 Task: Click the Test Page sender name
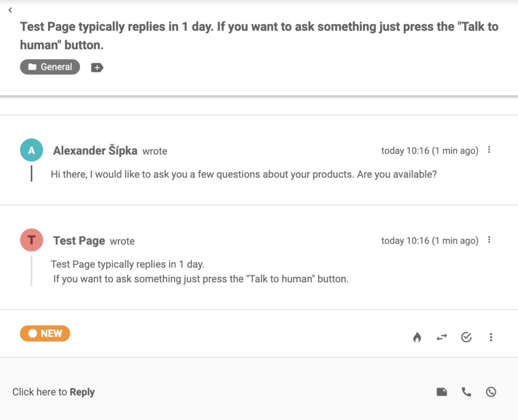tap(79, 241)
